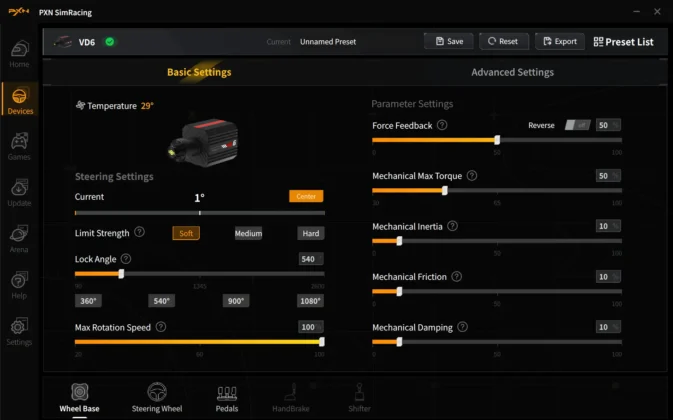673x420 pixels.
Task: Set Limit Strength to Hard
Action: point(311,233)
